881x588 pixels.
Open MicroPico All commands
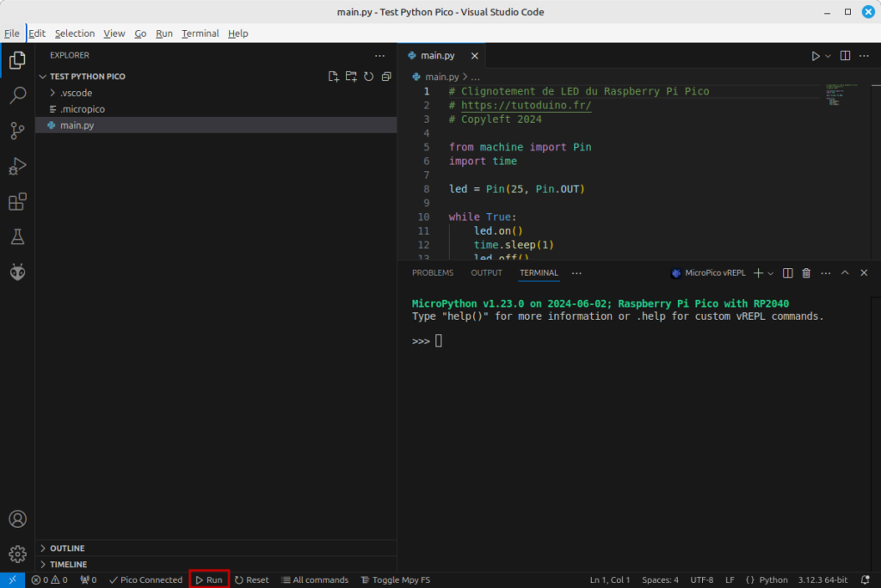(315, 580)
